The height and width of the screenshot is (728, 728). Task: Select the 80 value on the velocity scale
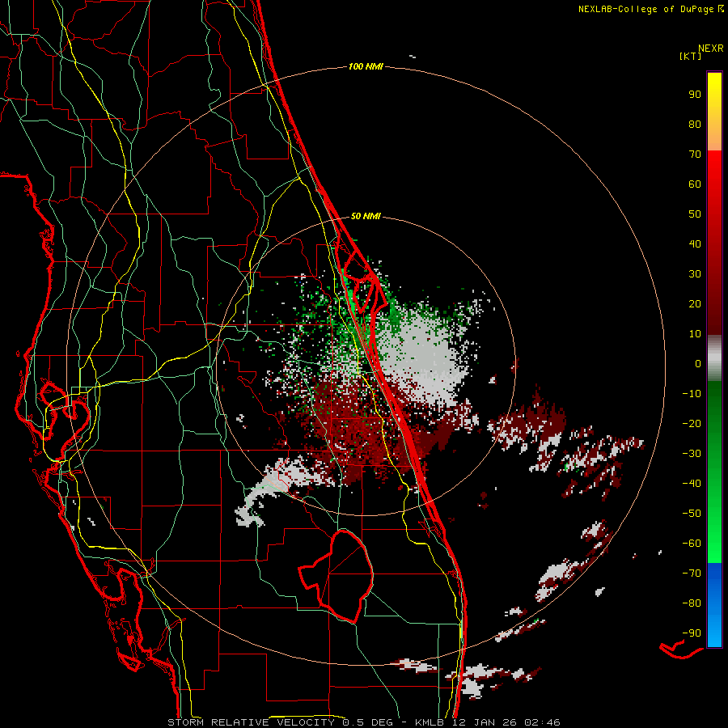coord(695,125)
